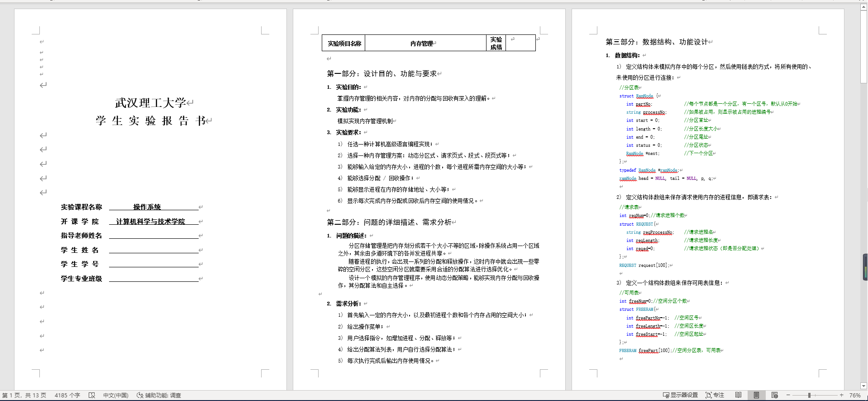
Task: Click the accessibility checker status (辅助功能: 调查)
Action: 159,395
